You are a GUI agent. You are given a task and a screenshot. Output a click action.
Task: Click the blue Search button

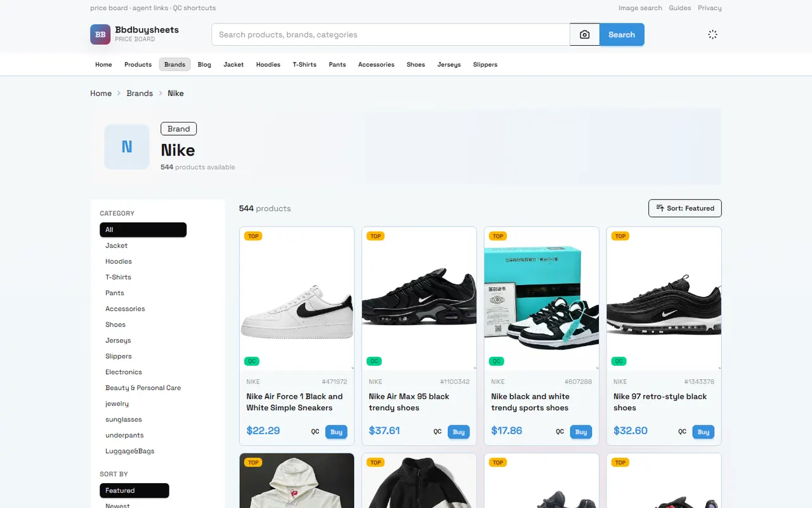click(622, 35)
